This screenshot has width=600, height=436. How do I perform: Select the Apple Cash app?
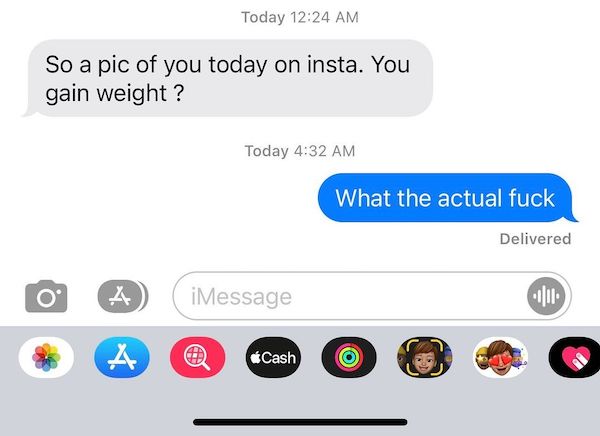click(273, 357)
